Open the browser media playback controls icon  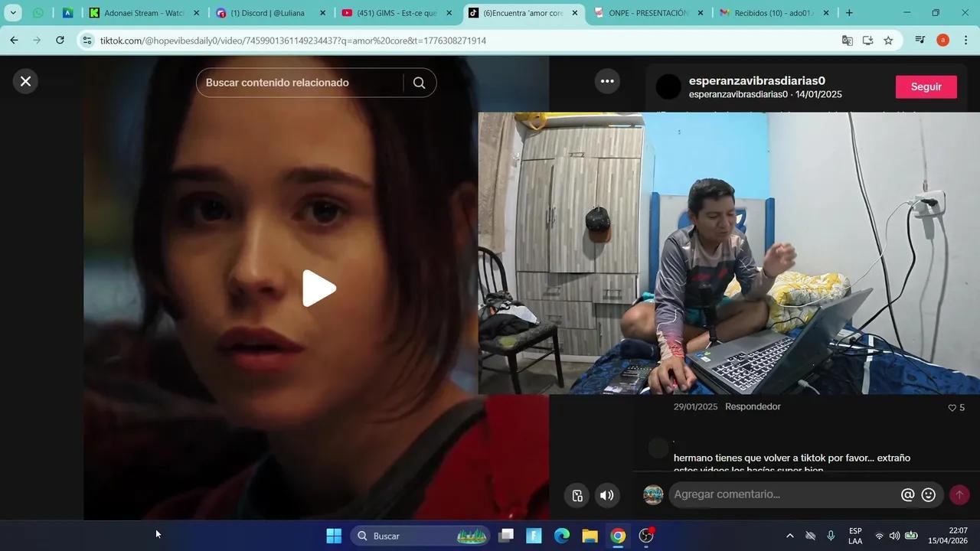tap(920, 41)
